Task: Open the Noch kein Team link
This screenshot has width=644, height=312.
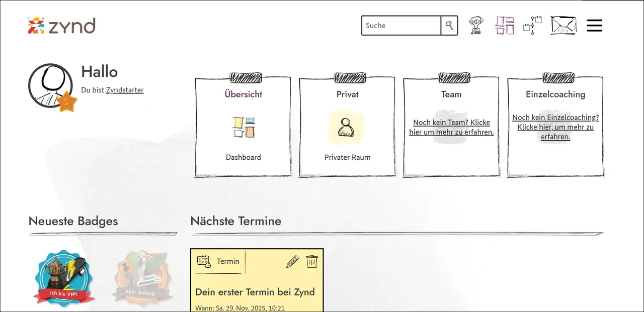Action: point(451,127)
